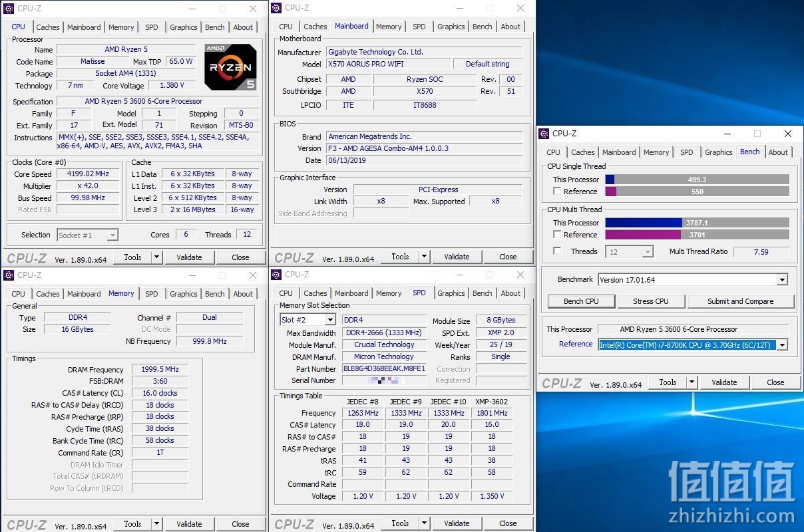Click multi thread Reference bar 3701

pos(697,235)
